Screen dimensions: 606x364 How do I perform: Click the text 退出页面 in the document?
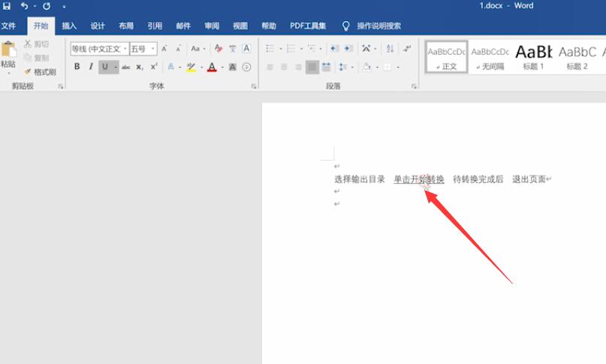(x=529, y=179)
